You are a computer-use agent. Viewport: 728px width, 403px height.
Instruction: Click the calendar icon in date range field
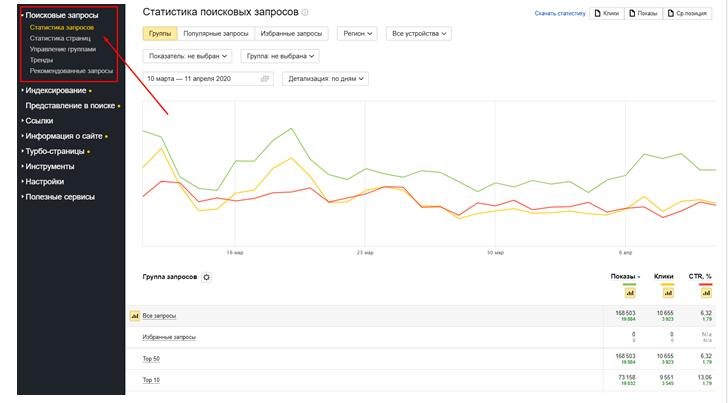tap(264, 78)
